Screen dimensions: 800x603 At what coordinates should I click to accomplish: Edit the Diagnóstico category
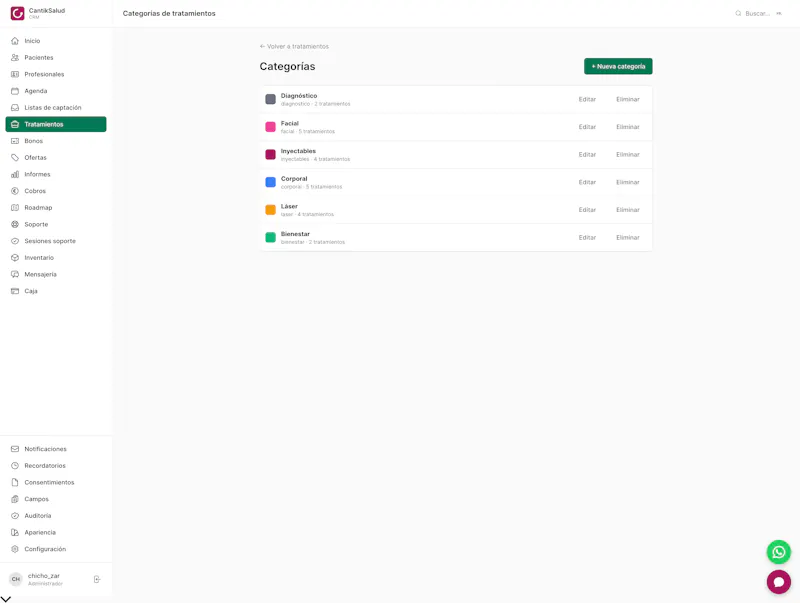[x=587, y=99]
